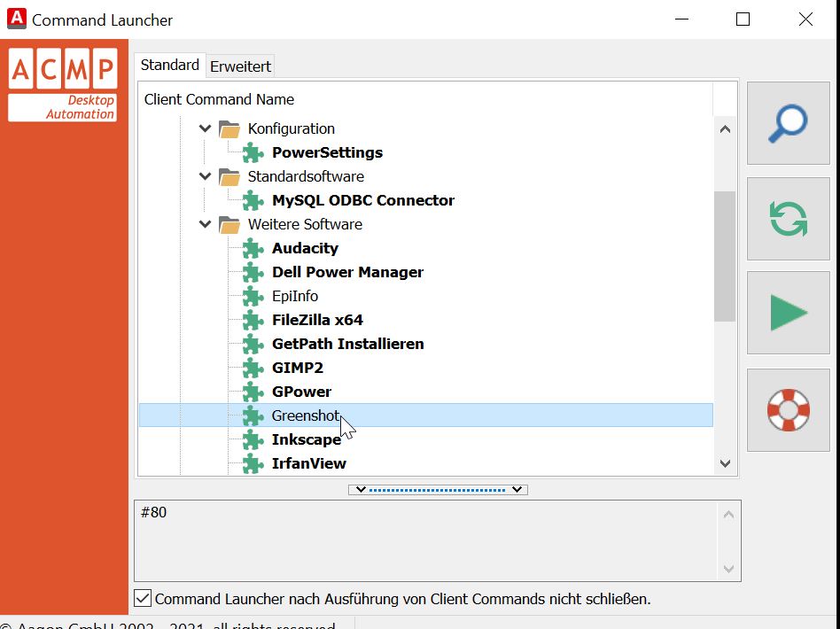Click the puzzle icon next to MySQL ODBC Connector
This screenshot has width=840, height=629.
(253, 200)
